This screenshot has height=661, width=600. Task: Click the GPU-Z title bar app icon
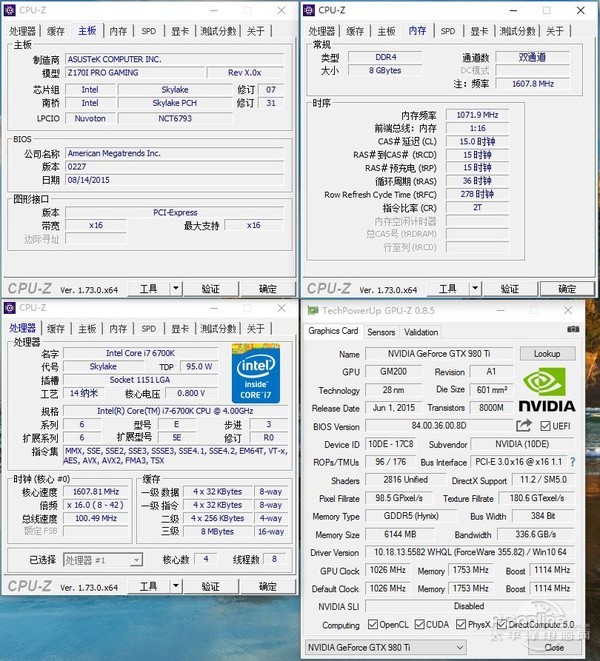click(312, 311)
